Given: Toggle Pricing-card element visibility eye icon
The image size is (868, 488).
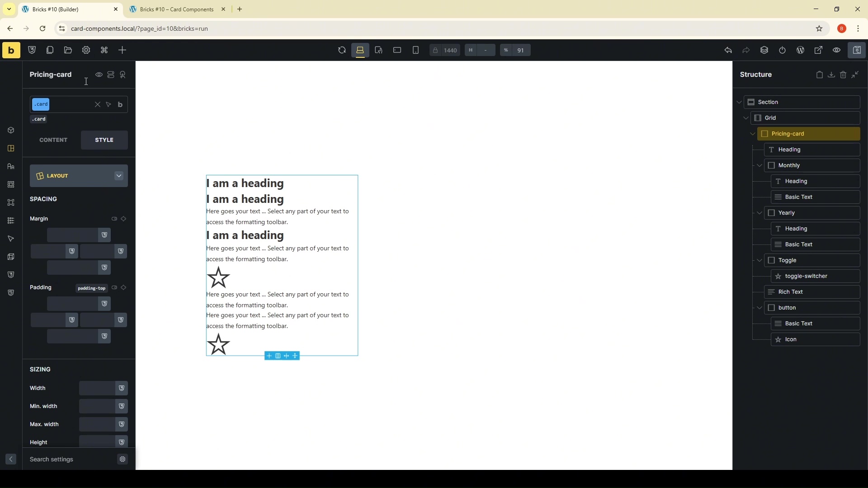Looking at the screenshot, I should (99, 75).
